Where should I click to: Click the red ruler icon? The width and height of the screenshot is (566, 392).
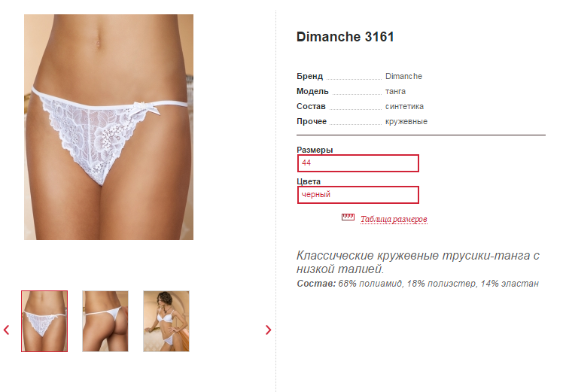click(x=348, y=217)
